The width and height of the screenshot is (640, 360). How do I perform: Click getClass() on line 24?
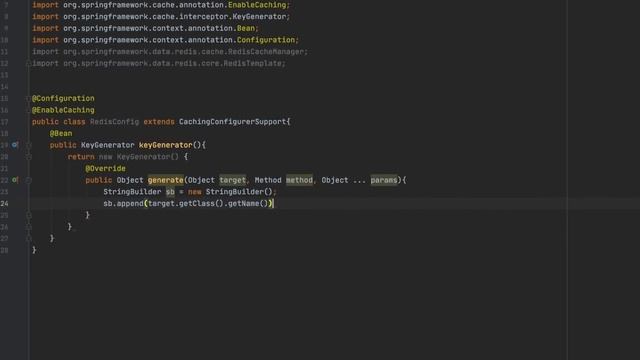click(x=201, y=203)
